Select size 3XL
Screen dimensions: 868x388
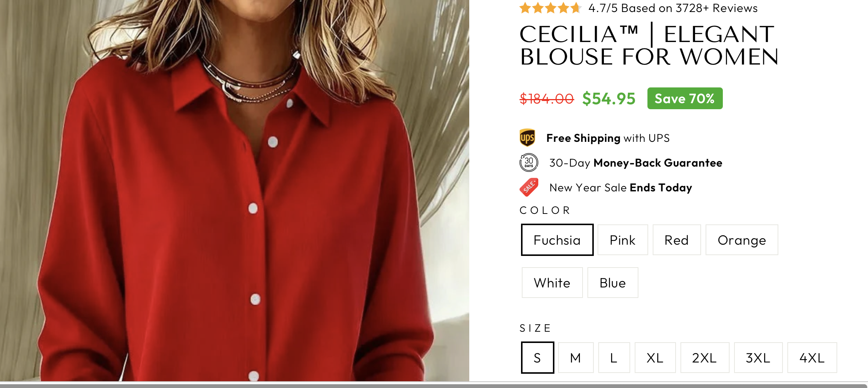point(758,358)
